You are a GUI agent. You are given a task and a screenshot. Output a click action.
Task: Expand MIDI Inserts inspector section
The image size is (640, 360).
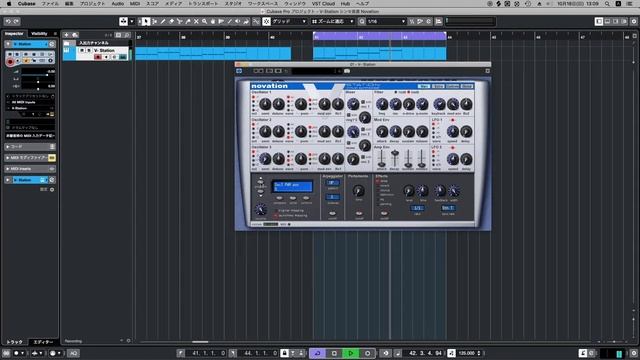click(30, 169)
